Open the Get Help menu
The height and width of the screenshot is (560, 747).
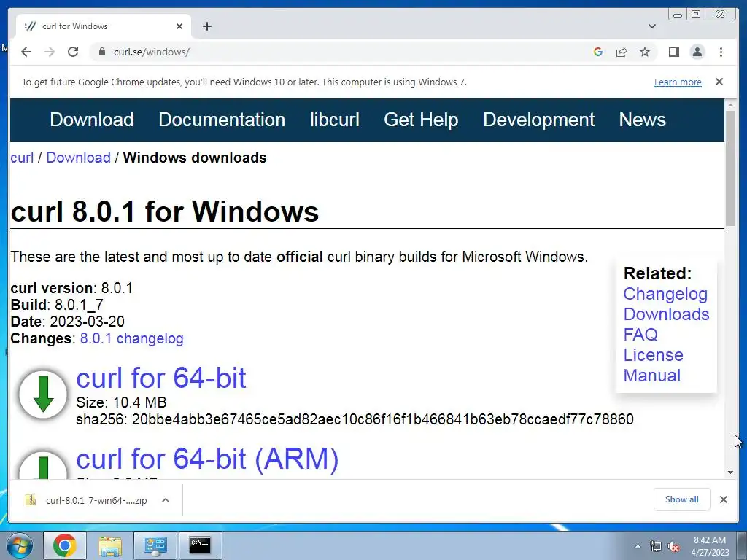click(x=421, y=120)
